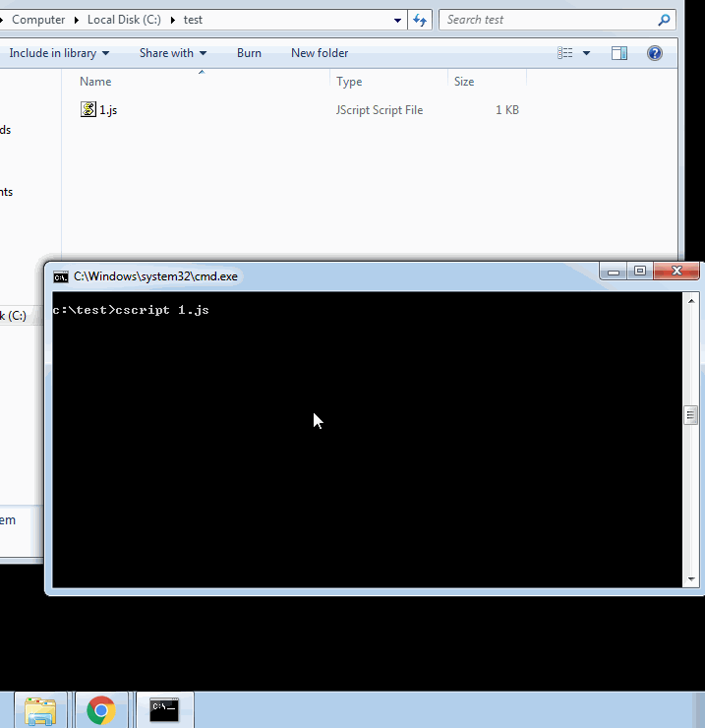Open the view options dropdown arrow
Viewport: 705px width, 728px height.
tap(586, 53)
